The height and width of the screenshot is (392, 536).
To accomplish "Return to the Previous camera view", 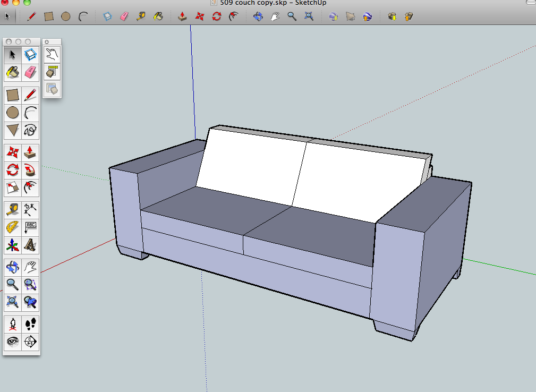I will 30,302.
